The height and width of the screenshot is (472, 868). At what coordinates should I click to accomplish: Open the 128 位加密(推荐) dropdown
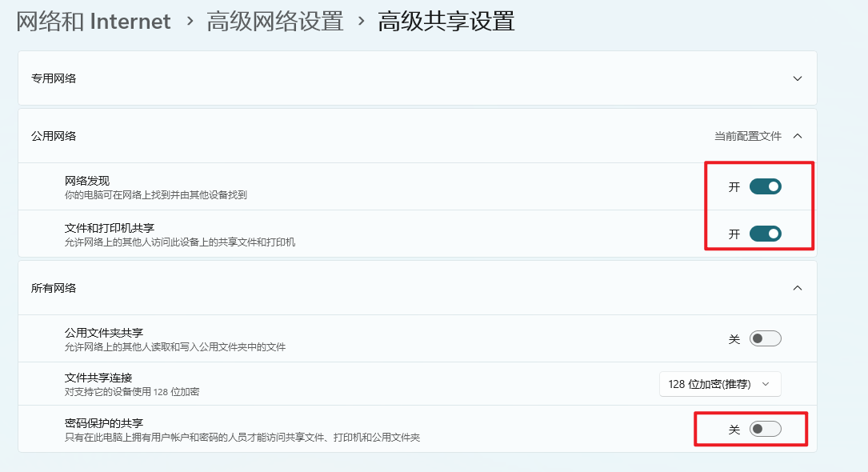(719, 384)
